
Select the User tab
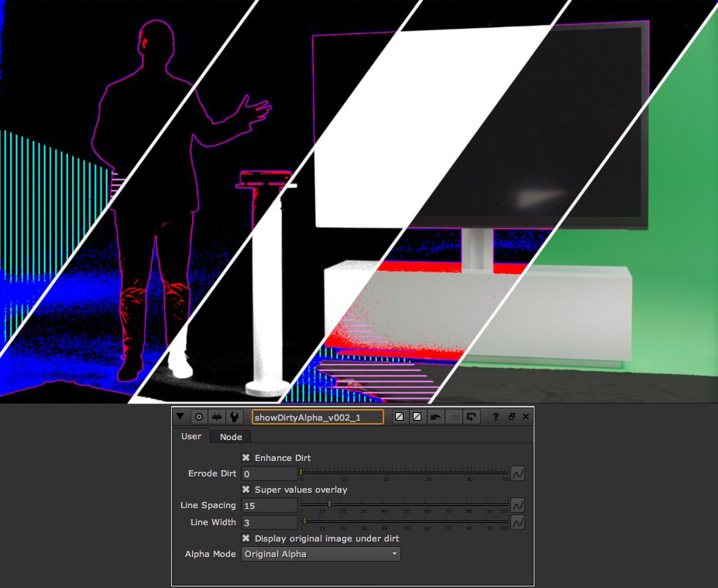click(x=191, y=436)
